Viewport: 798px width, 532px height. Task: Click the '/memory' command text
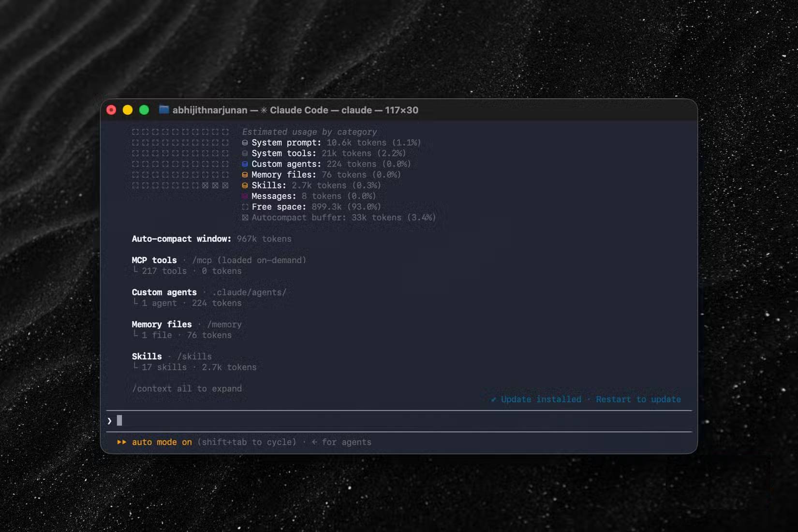tap(224, 325)
